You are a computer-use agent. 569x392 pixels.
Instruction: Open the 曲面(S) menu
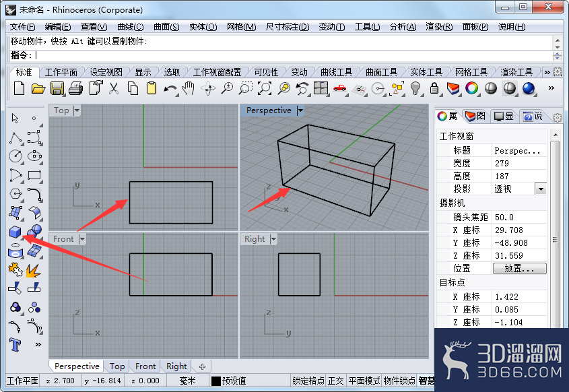click(166, 27)
